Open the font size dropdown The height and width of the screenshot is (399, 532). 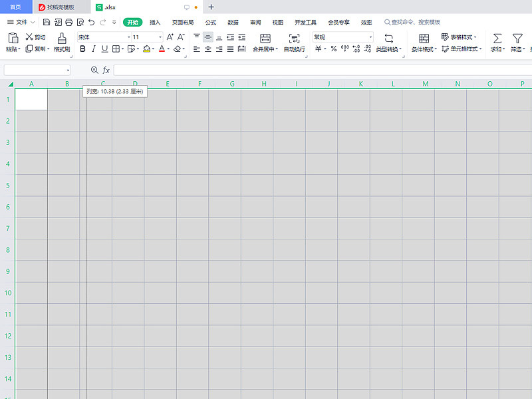click(160, 37)
